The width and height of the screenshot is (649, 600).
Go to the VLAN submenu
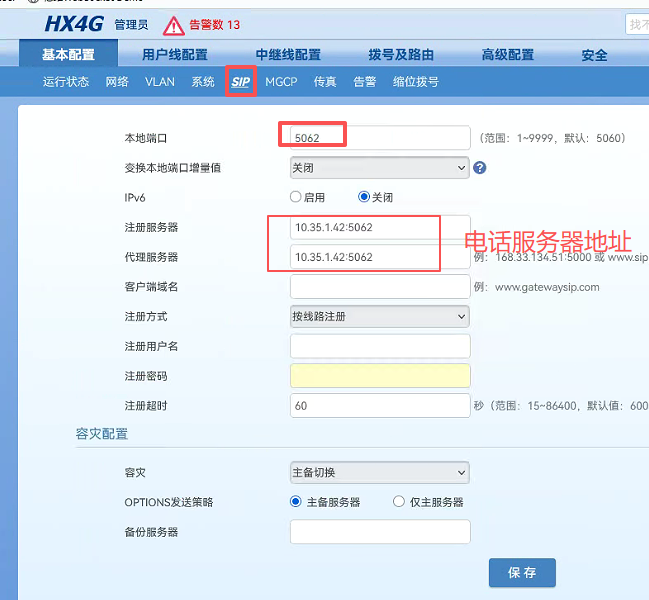[x=160, y=82]
